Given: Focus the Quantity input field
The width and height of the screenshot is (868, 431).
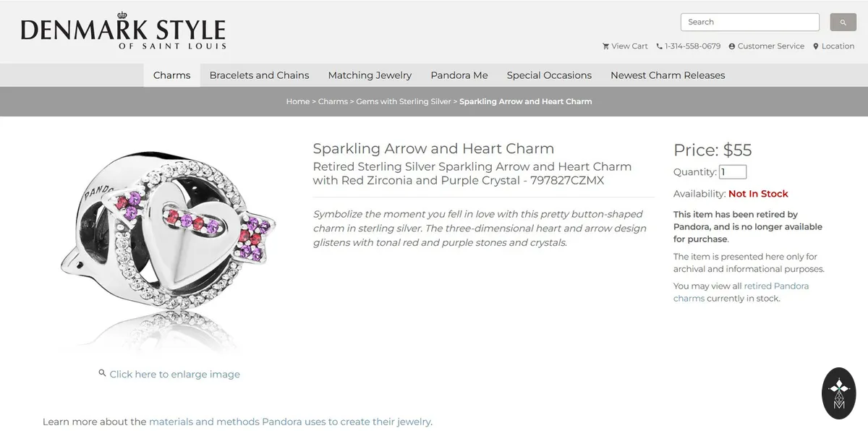Looking at the screenshot, I should pos(733,172).
